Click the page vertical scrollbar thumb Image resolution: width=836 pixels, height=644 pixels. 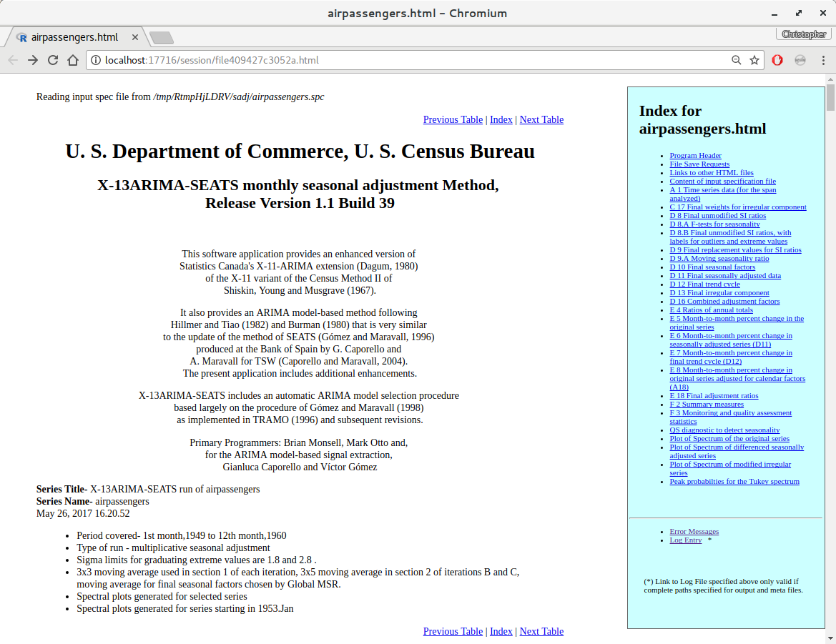coord(831,97)
